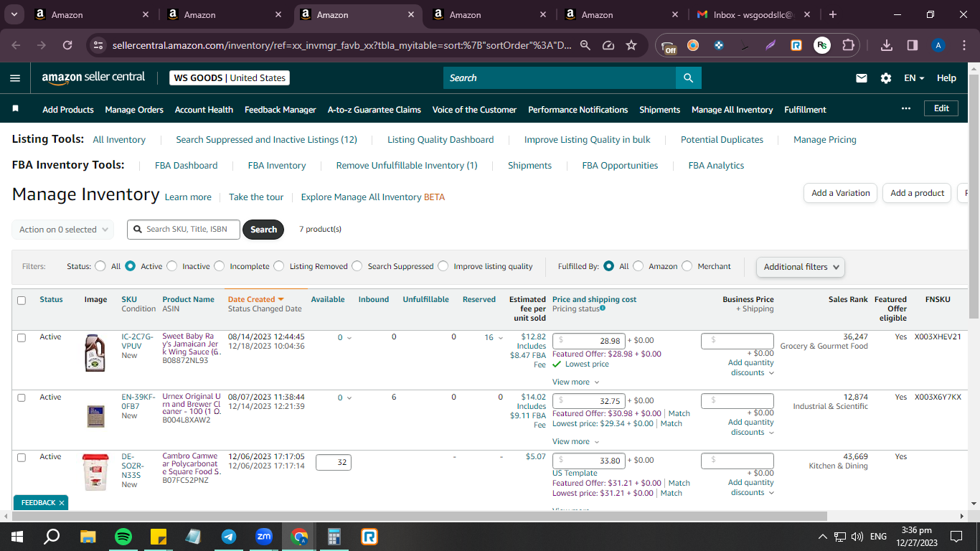Open Search Suppressed and Inactive Listings (12)
Screen dimensions: 980x551
click(266, 140)
